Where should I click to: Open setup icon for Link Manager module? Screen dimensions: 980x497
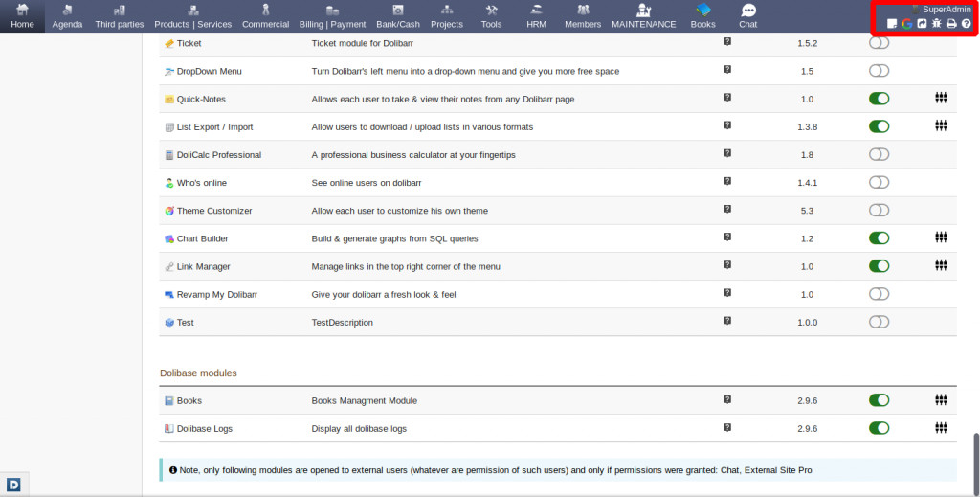tap(941, 265)
